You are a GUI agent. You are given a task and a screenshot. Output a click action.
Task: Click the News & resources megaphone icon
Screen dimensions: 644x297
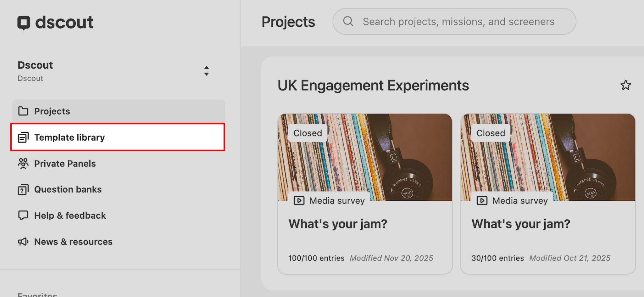point(23,242)
